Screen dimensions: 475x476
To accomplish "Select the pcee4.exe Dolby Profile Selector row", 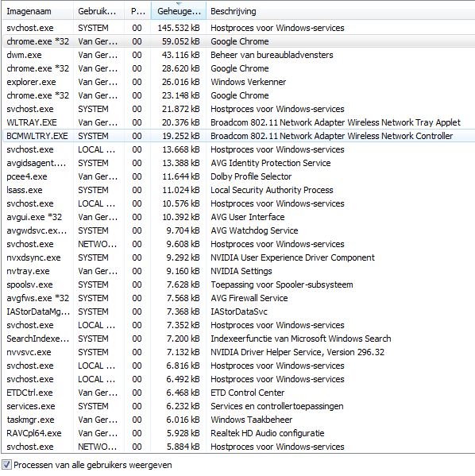I will 238,176.
